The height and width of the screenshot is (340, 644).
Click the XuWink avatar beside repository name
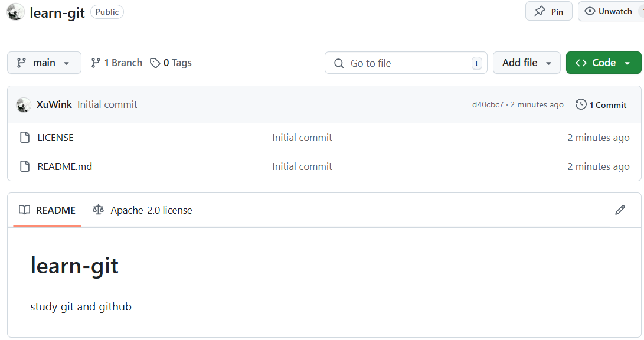tap(15, 12)
